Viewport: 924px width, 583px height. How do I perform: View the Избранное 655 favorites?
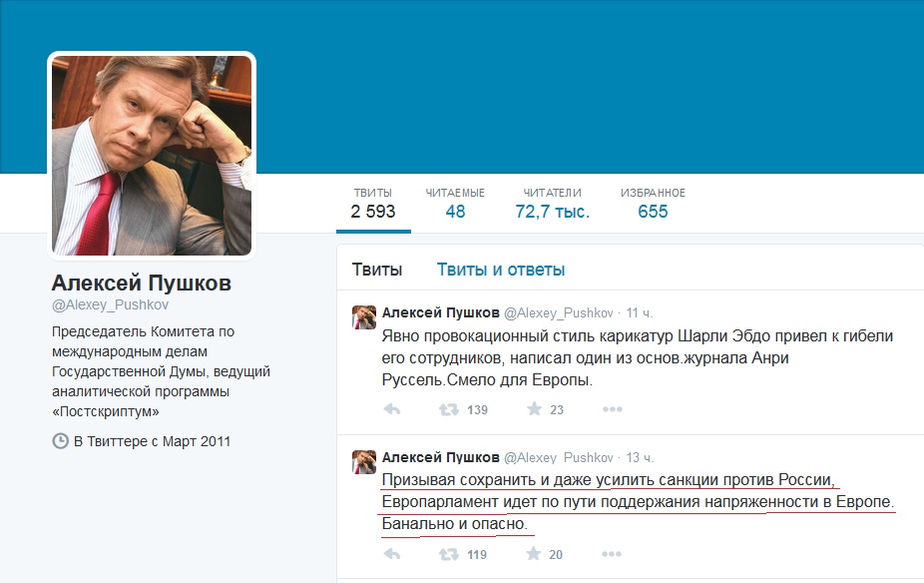[x=653, y=204]
